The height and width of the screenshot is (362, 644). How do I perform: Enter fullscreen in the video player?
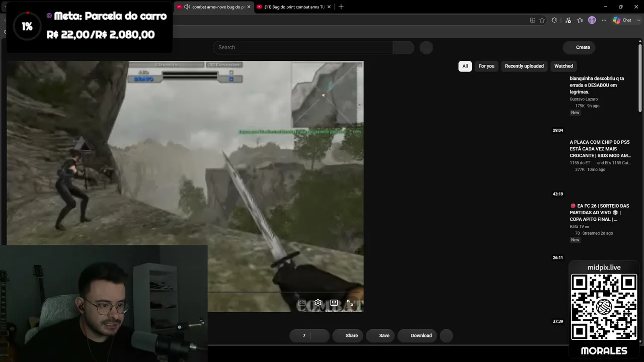pos(350,303)
